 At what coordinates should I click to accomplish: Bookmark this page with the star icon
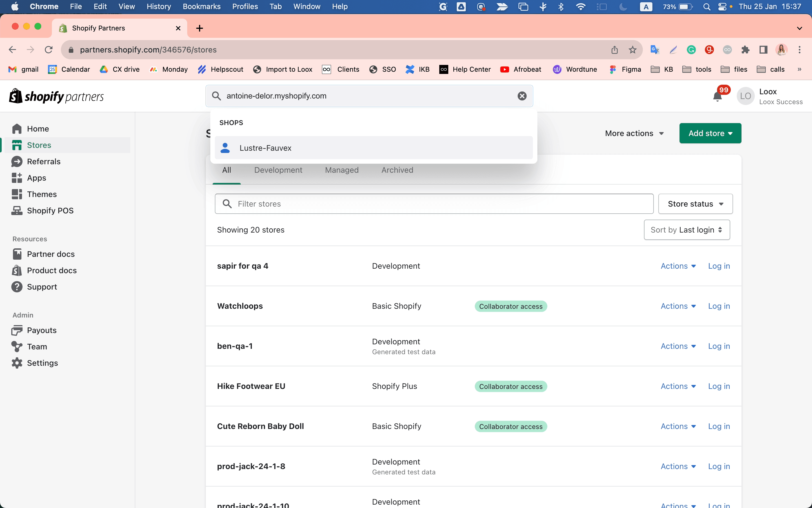point(632,50)
